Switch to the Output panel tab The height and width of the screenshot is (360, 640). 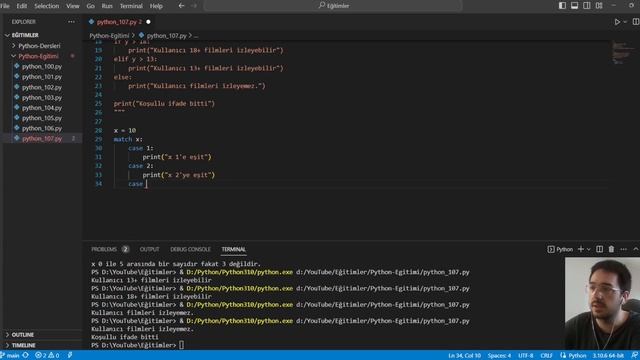[149, 249]
